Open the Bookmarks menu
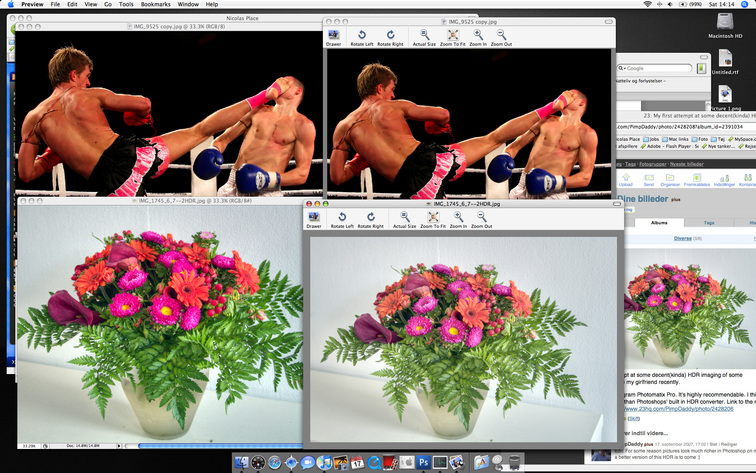This screenshot has width=756, height=473. (155, 4)
